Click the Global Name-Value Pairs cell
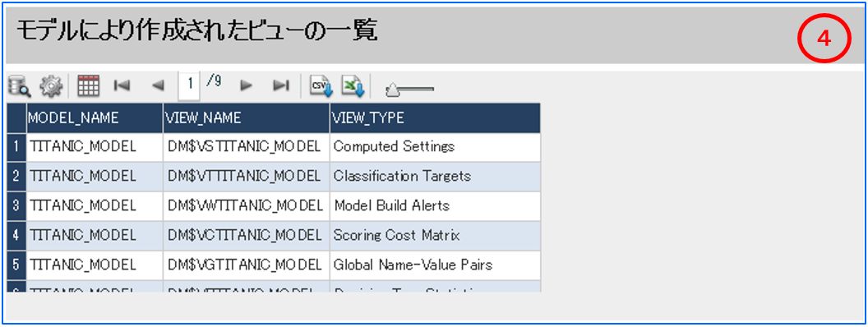The image size is (868, 327). tap(435, 265)
